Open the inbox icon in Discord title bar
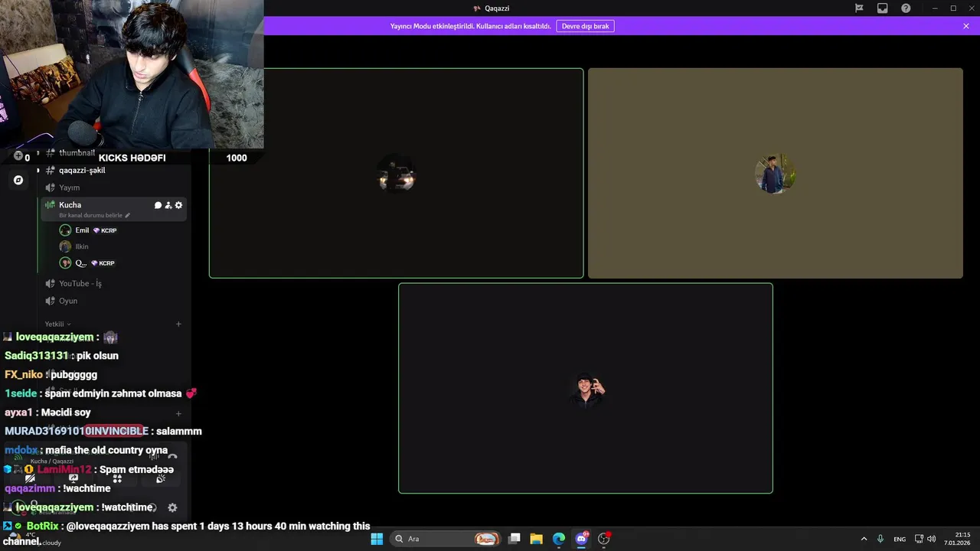 882,8
